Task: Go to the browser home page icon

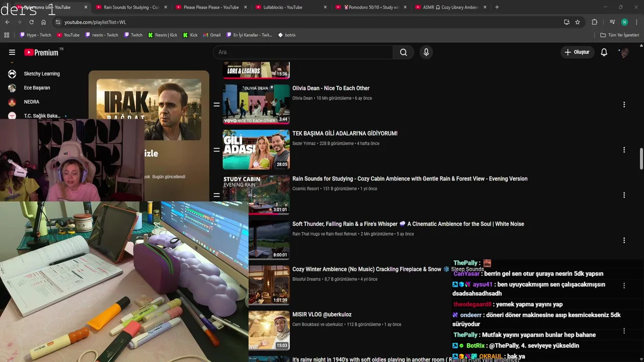Action: (x=44, y=22)
